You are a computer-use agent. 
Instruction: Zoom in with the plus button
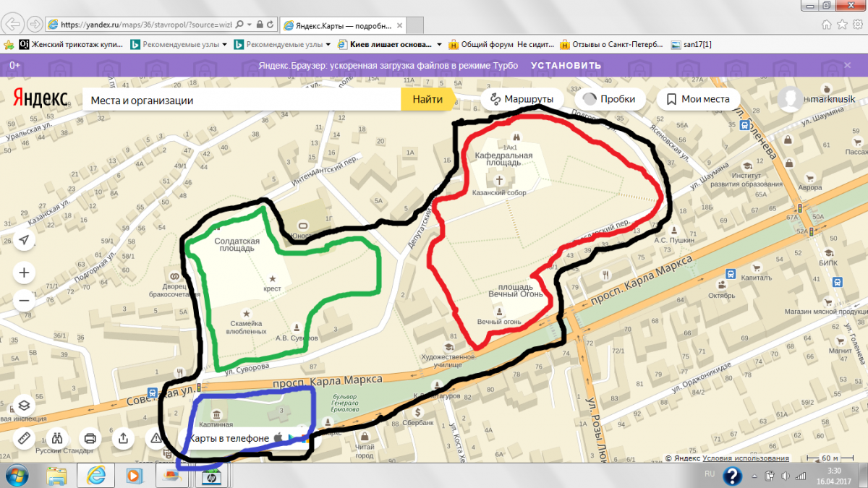pyautogui.click(x=24, y=273)
